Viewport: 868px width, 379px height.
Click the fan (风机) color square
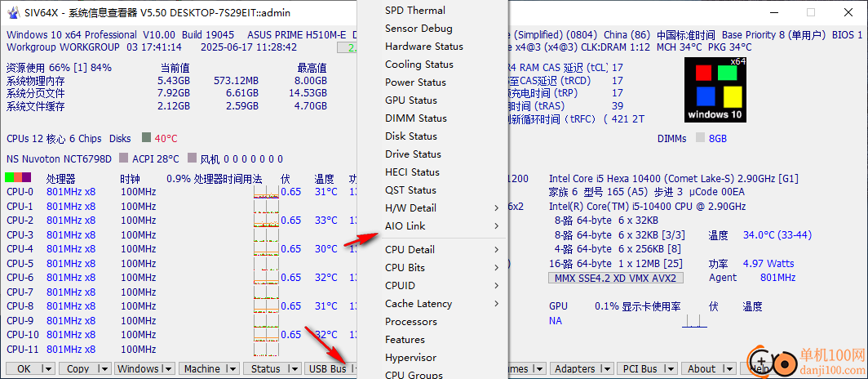click(x=192, y=158)
